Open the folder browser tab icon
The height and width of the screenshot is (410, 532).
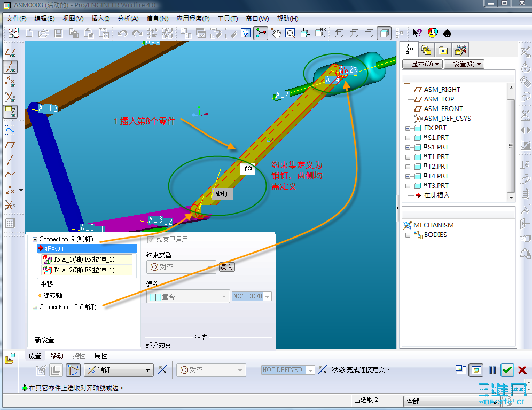click(x=426, y=50)
